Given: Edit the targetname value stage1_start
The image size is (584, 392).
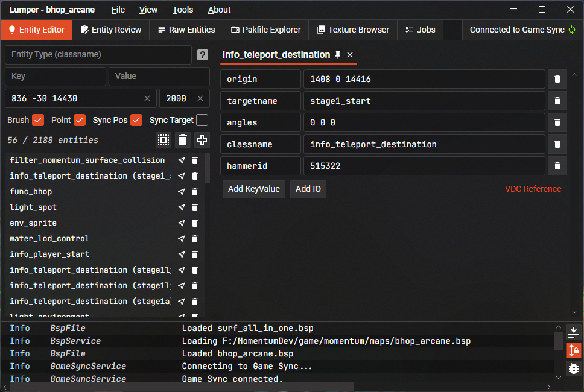Looking at the screenshot, I should [x=424, y=101].
